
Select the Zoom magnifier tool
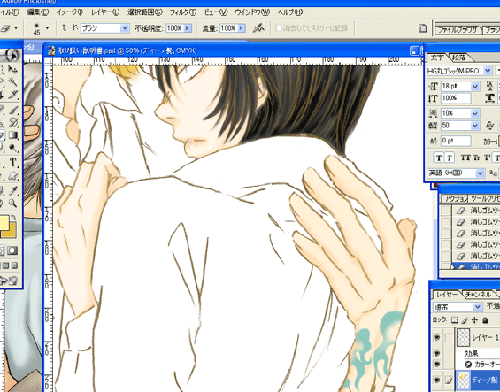click(x=13, y=203)
